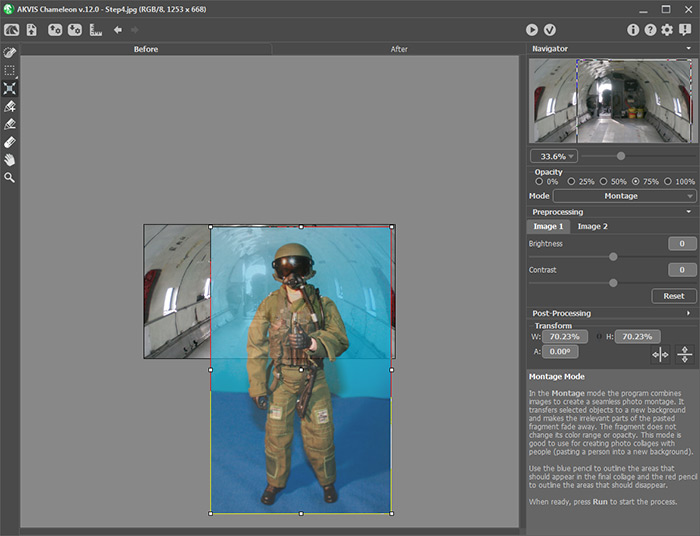Select the Image 1 tab

[548, 226]
